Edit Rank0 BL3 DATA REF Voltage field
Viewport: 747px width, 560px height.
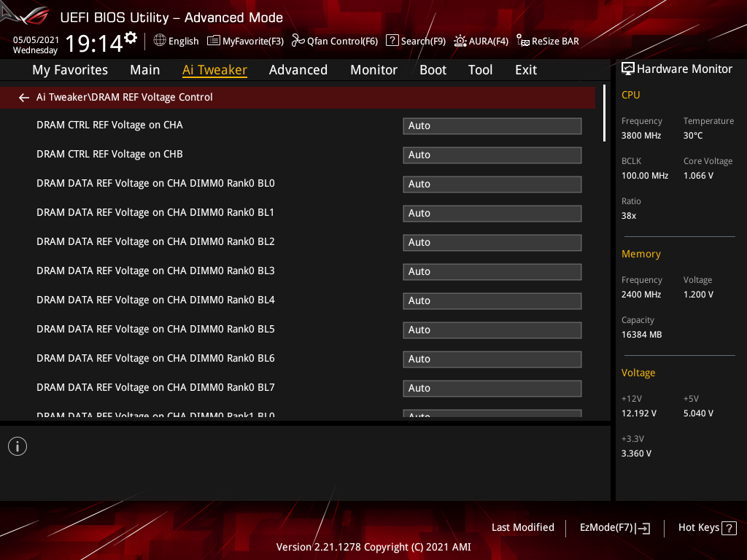tap(492, 272)
